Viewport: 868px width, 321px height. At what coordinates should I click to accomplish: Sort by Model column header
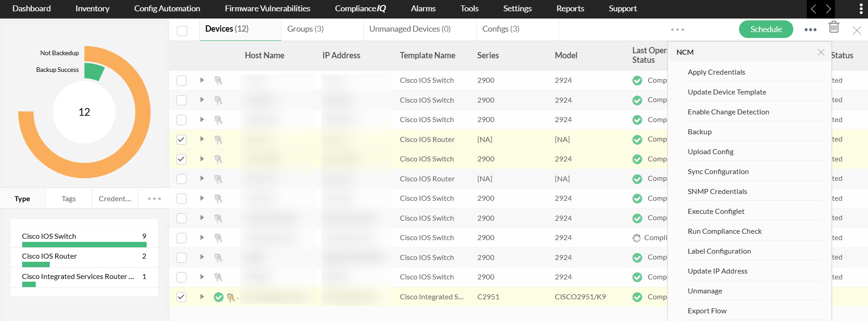(566, 56)
